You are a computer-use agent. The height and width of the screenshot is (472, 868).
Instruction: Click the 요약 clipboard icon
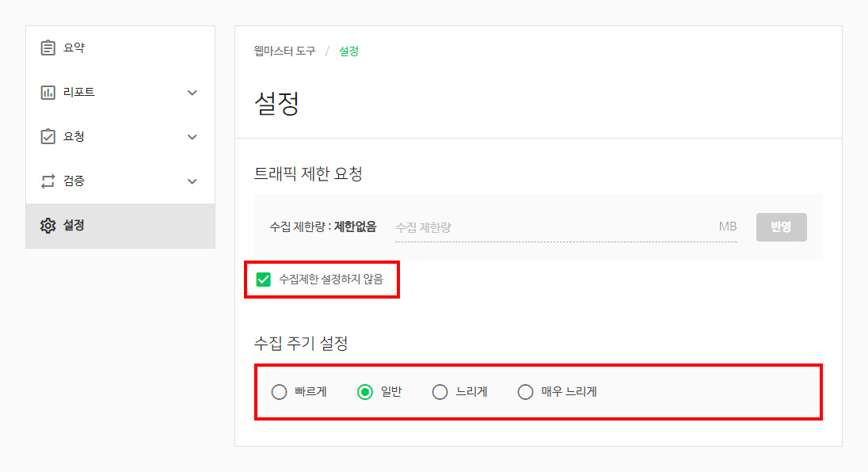(x=48, y=48)
